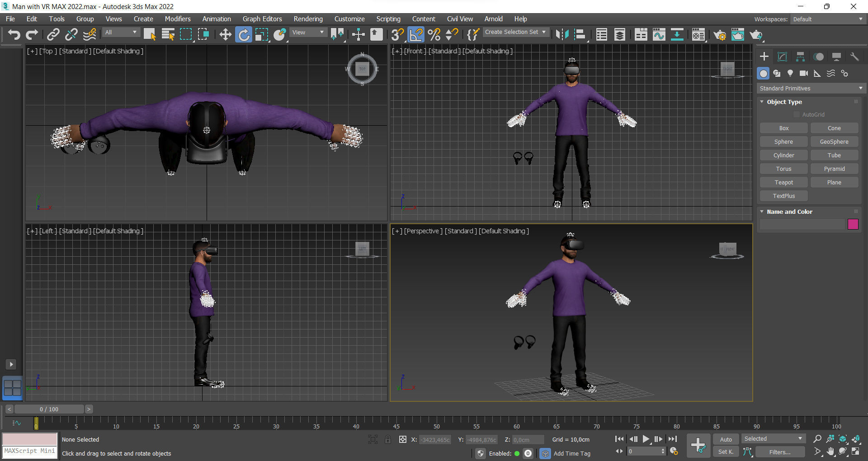The width and height of the screenshot is (868, 461).
Task: Open the Selected key filter dropdown
Action: [x=773, y=439]
